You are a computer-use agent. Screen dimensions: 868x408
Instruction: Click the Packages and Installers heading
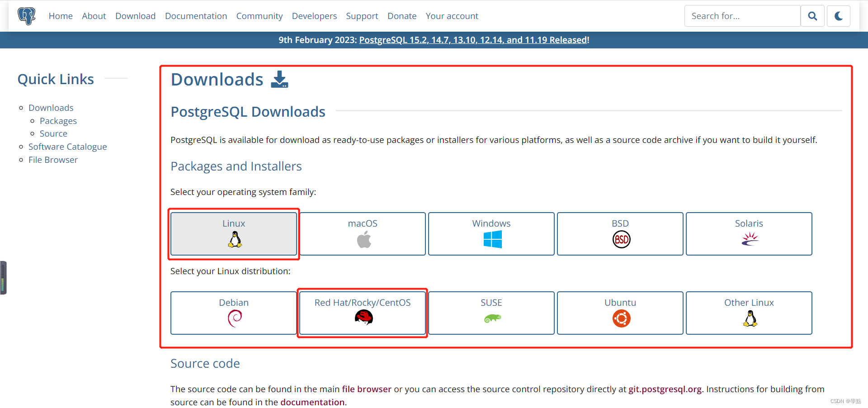tap(236, 166)
